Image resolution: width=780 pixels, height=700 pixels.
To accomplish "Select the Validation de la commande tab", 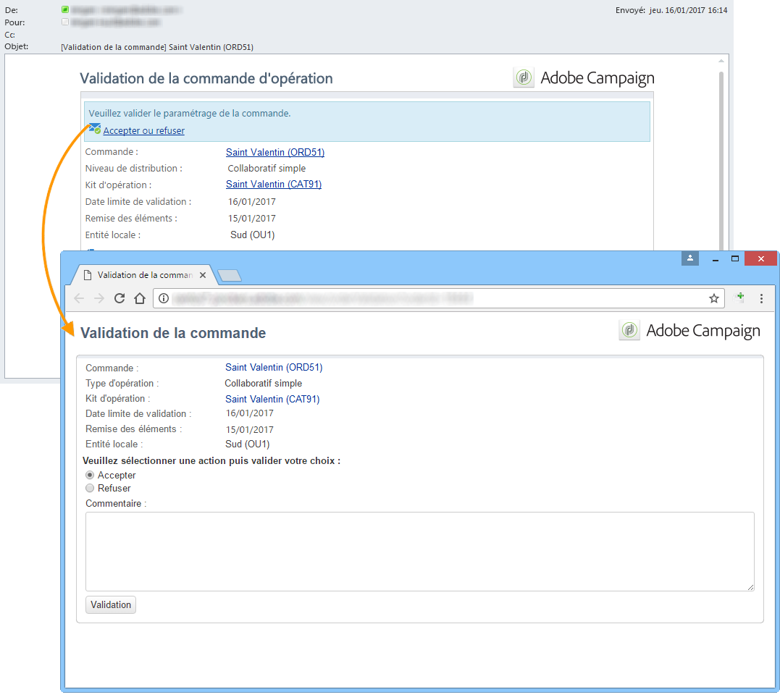I will 144,275.
